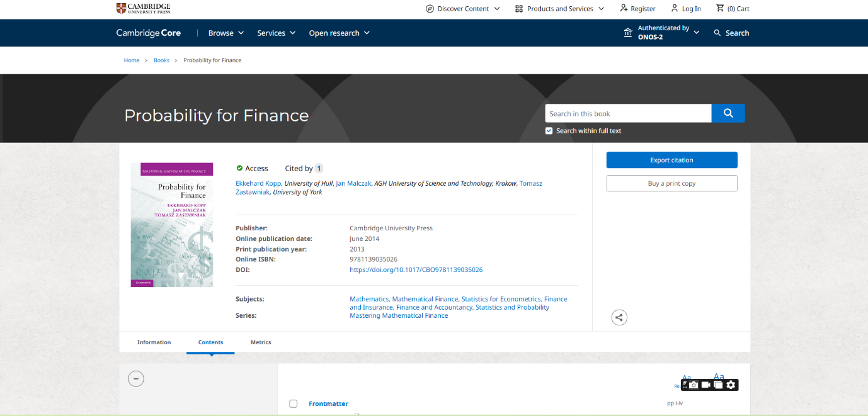Open the capture toolbar settings gear
Screen dimensions: 868x416
(x=731, y=385)
